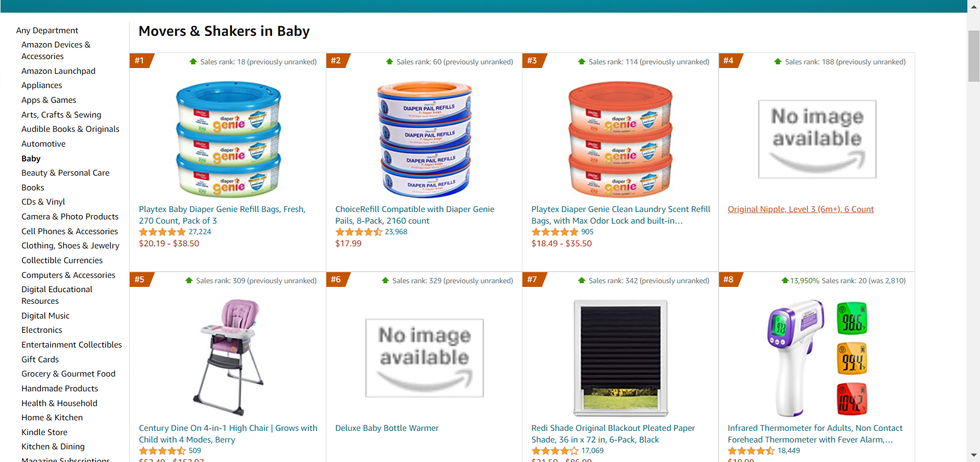Open the Clean Laundry Scent refill image
Image resolution: width=980 pixels, height=462 pixels.
(620, 139)
